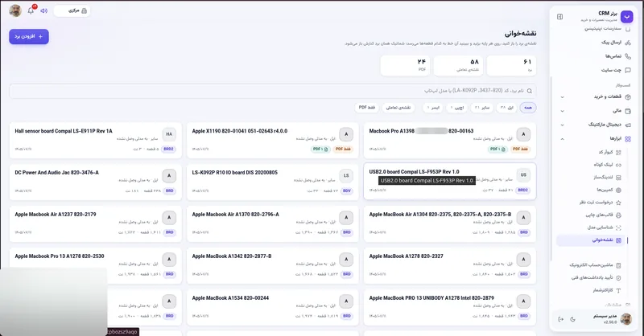Open قطعات و خرید parts menu

[595, 96]
